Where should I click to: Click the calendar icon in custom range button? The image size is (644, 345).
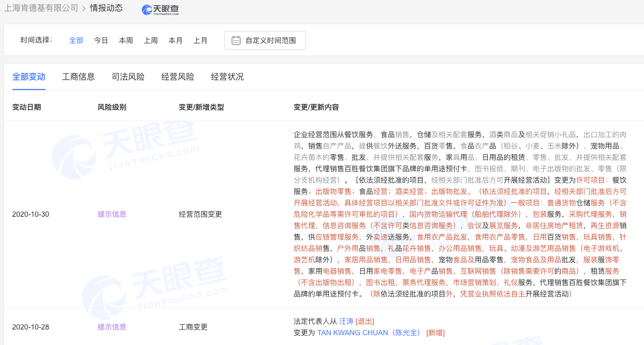point(236,40)
